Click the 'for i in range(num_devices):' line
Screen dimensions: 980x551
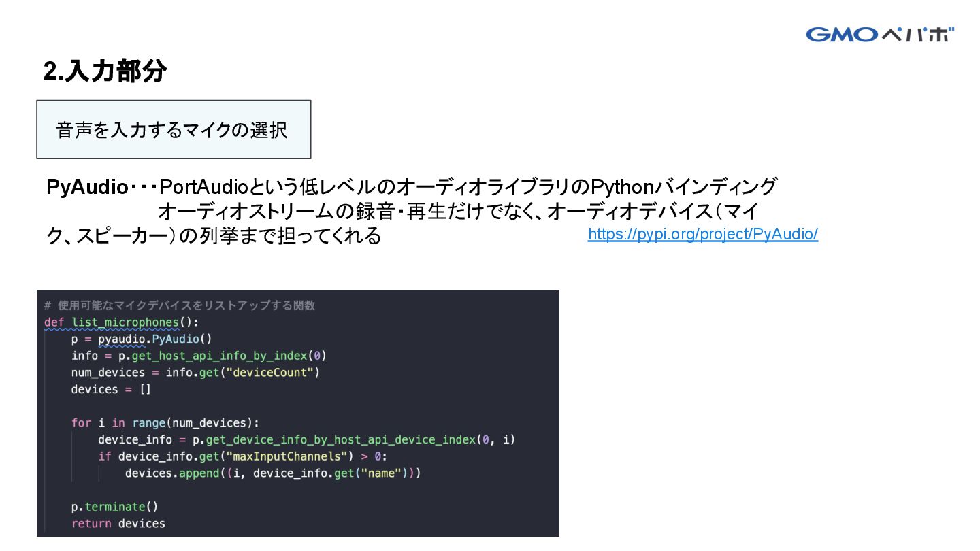(x=165, y=423)
